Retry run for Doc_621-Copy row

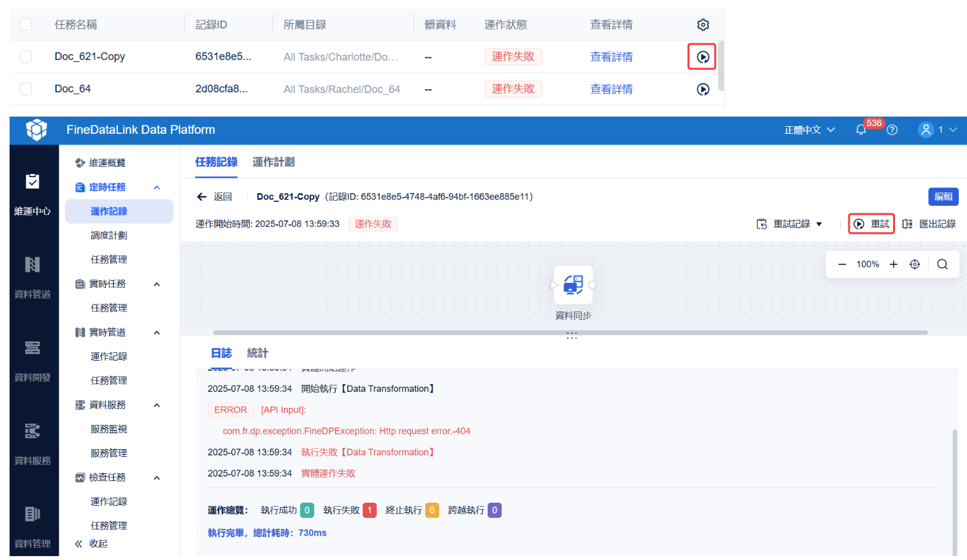point(703,57)
